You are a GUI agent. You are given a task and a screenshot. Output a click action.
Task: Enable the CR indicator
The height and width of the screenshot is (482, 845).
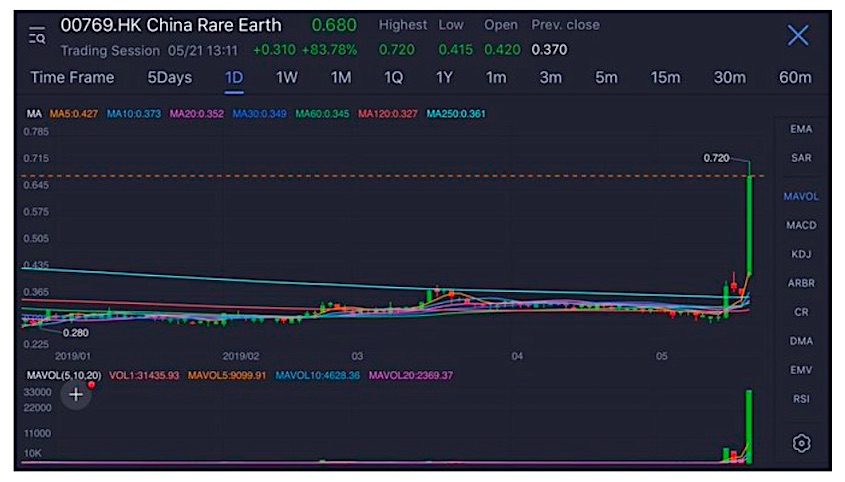[801, 312]
